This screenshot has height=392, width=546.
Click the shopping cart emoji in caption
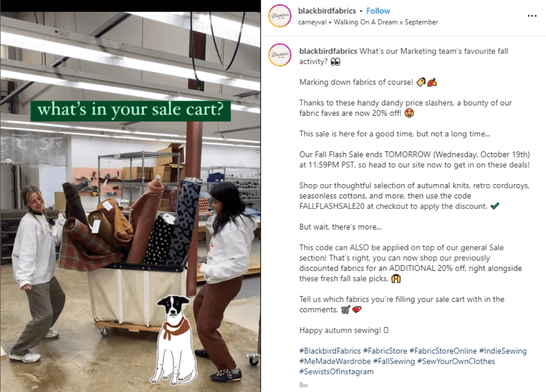[346, 310]
